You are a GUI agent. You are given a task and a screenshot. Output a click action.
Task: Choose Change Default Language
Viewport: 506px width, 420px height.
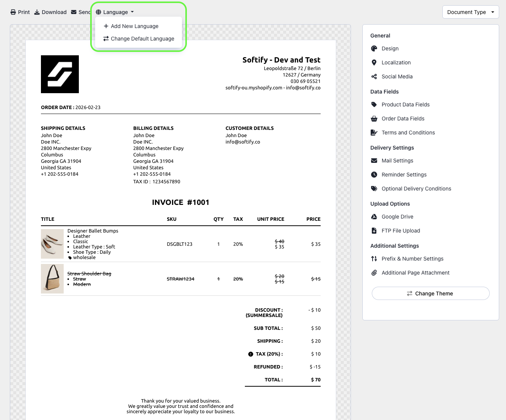click(x=142, y=39)
